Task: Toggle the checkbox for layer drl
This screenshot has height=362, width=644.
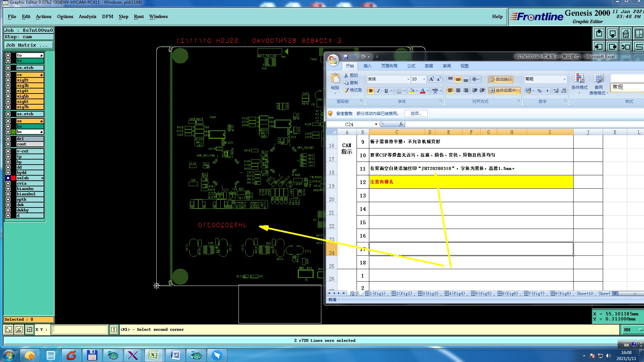Action: point(8,139)
